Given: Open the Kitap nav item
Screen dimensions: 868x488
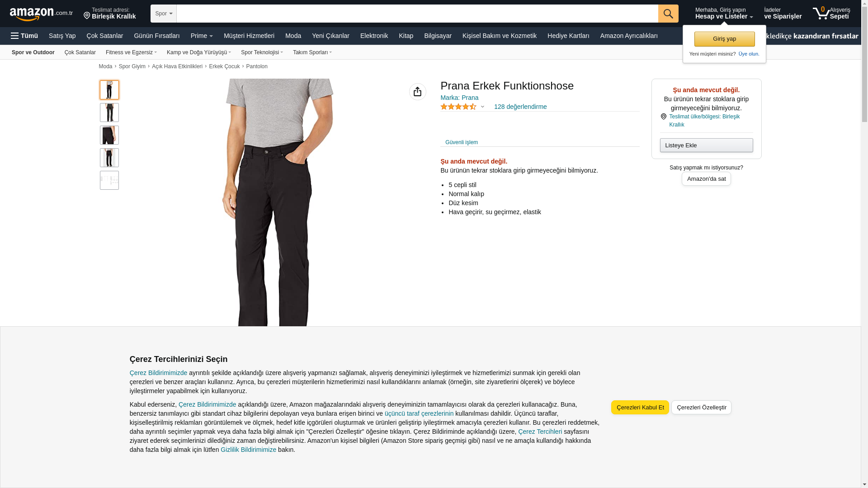Looking at the screenshot, I should point(406,36).
